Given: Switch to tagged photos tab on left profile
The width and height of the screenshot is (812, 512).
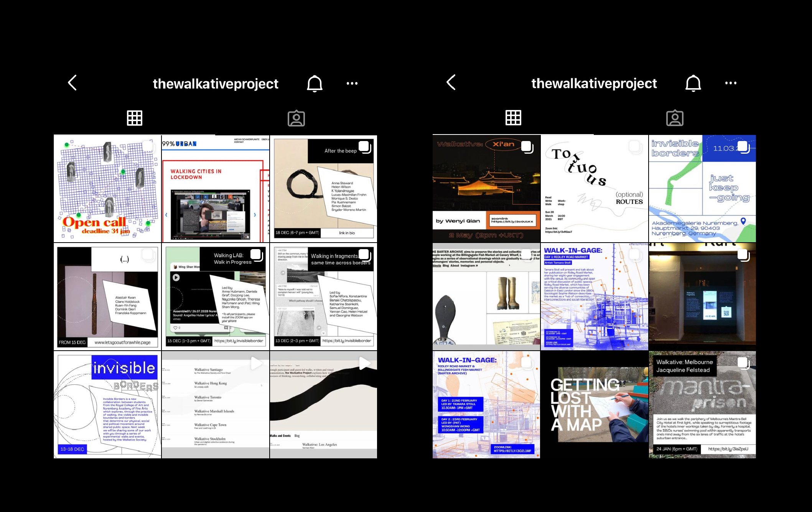Looking at the screenshot, I should [x=296, y=118].
